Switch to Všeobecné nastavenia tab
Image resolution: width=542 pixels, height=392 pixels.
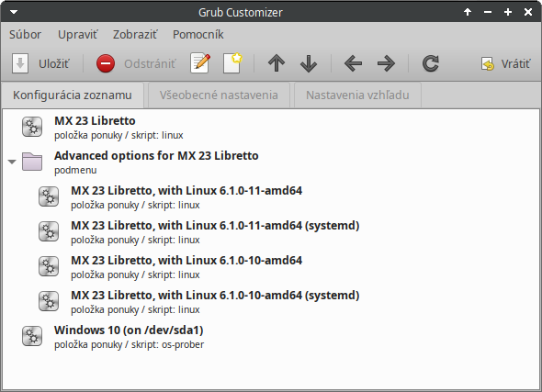coord(219,95)
